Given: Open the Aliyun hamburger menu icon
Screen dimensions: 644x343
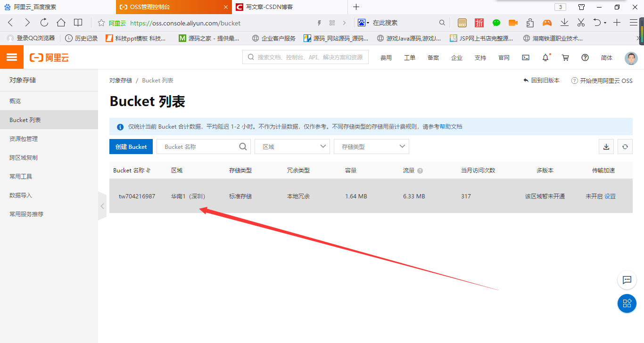Looking at the screenshot, I should point(12,57).
